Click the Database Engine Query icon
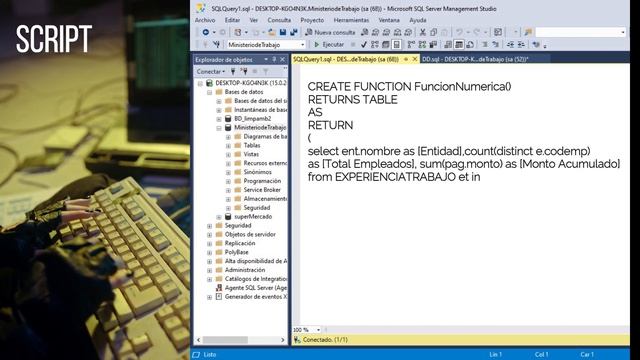The width and height of the screenshot is (640, 360). (364, 32)
